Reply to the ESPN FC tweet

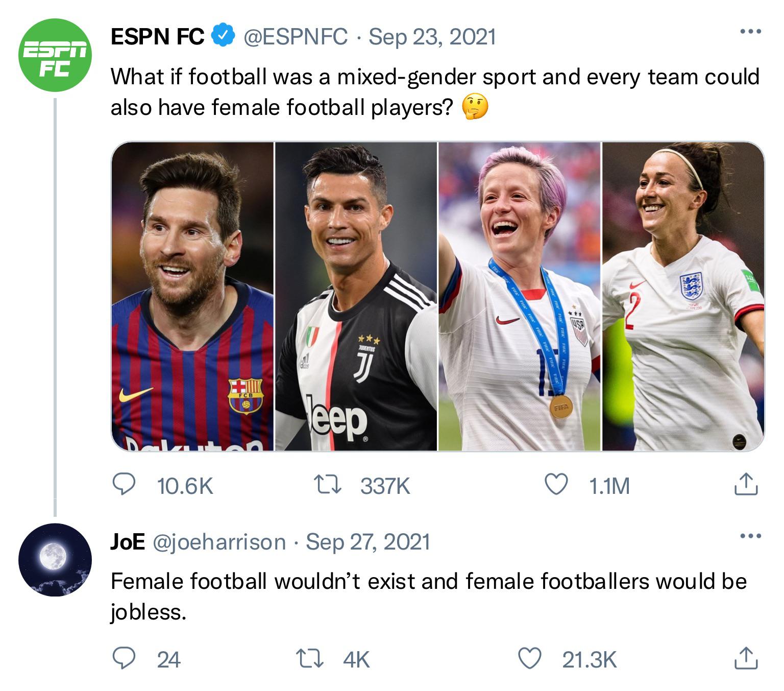124,485
